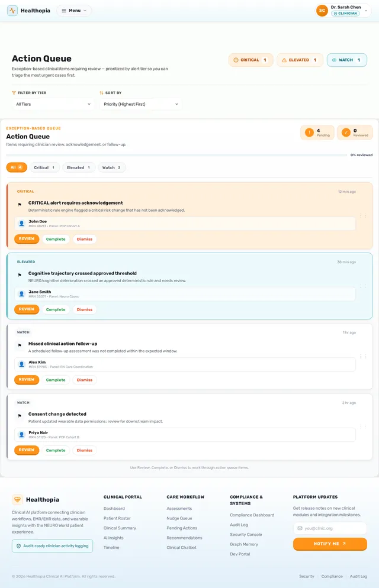The height and width of the screenshot is (588, 379).
Task: Open the Compliance Dashboard footer link
Action: point(252,515)
